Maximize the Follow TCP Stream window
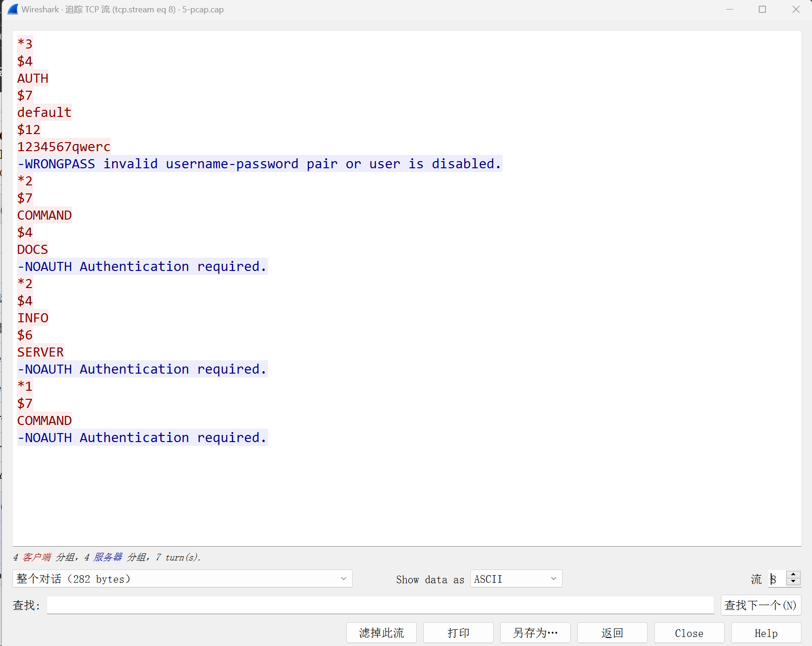Image resolution: width=812 pixels, height=646 pixels. coord(763,10)
